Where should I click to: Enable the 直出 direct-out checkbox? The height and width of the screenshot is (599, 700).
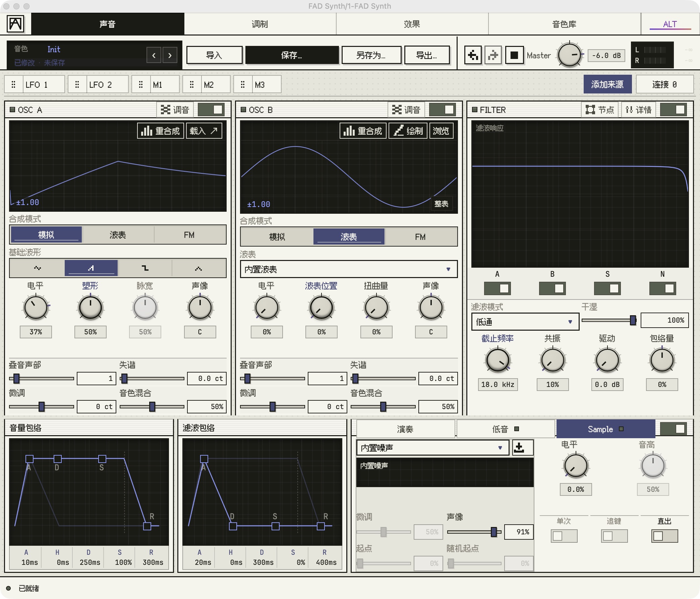coord(664,536)
